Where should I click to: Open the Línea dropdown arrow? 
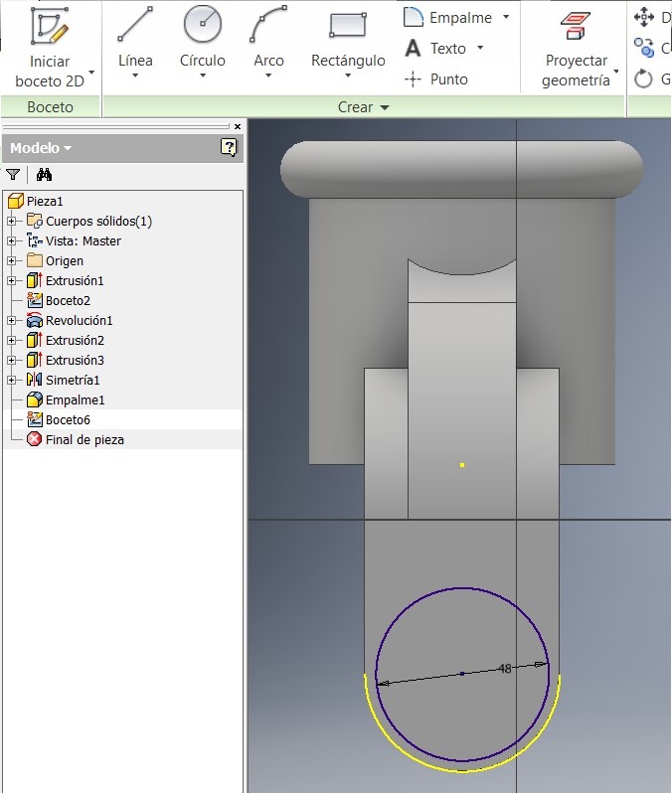(x=135, y=76)
